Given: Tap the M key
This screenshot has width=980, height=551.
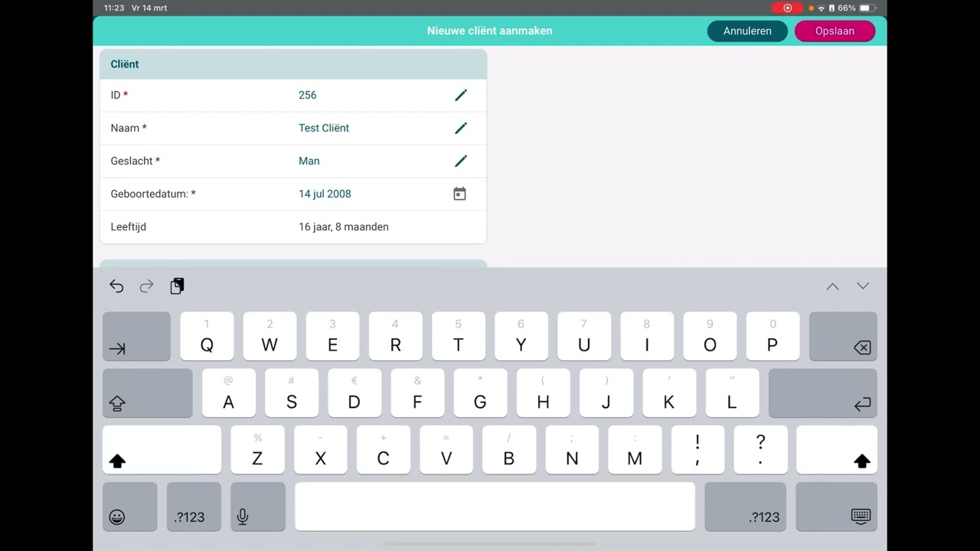Looking at the screenshot, I should [x=635, y=450].
